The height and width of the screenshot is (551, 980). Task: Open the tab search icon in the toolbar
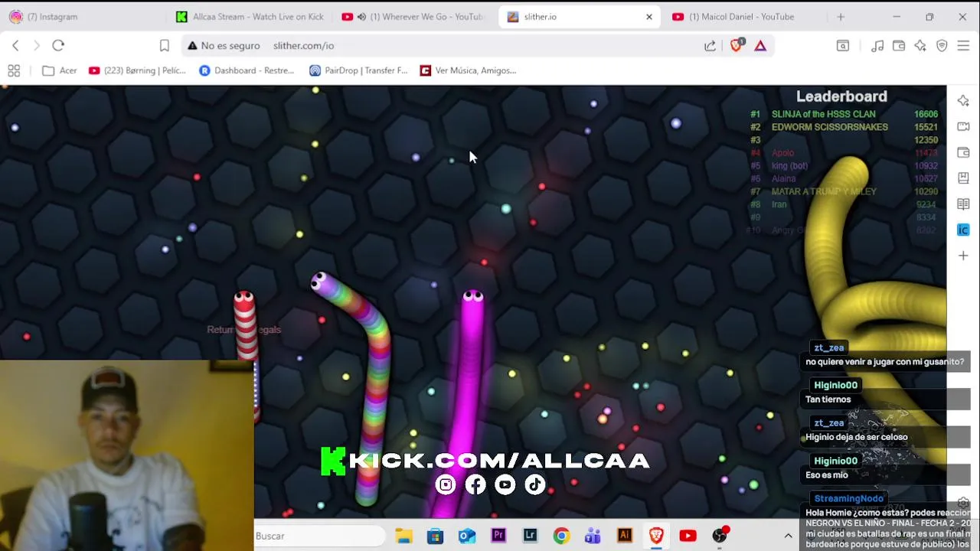pyautogui.click(x=843, y=46)
